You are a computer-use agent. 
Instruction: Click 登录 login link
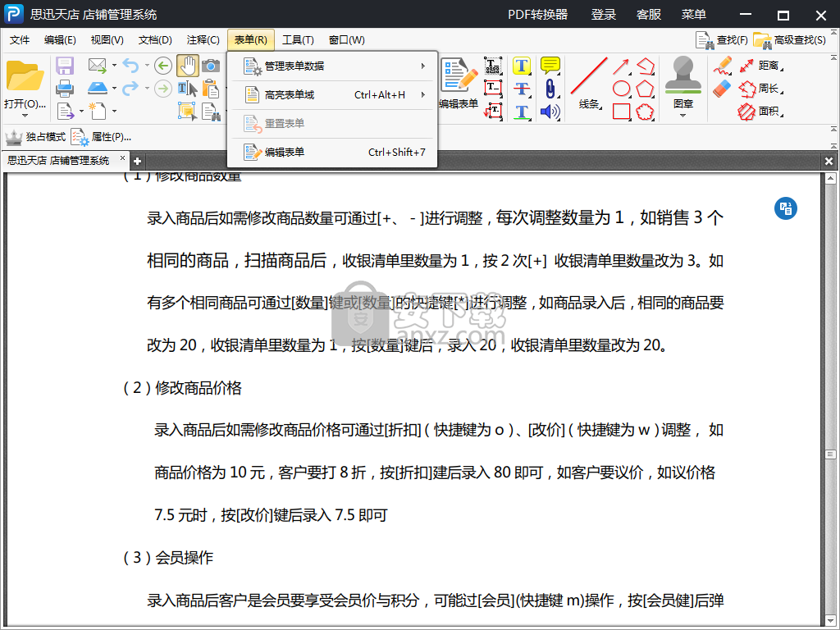click(x=604, y=15)
